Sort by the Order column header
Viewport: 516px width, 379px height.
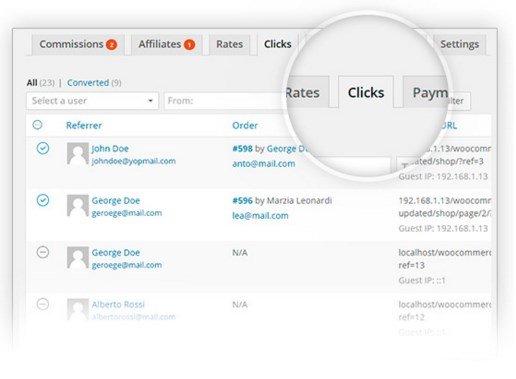(x=245, y=125)
